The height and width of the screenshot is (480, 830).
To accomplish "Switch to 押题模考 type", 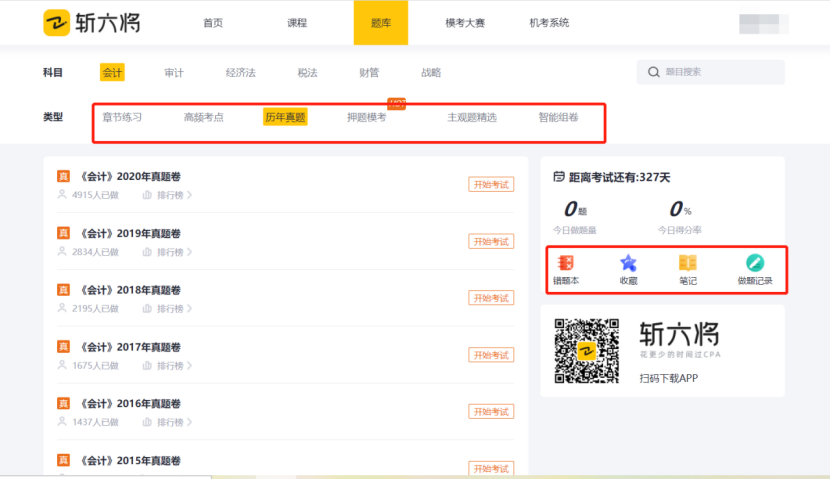I will pos(367,117).
